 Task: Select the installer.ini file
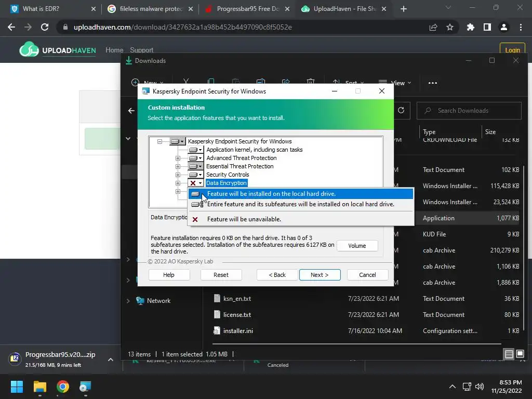tap(238, 331)
